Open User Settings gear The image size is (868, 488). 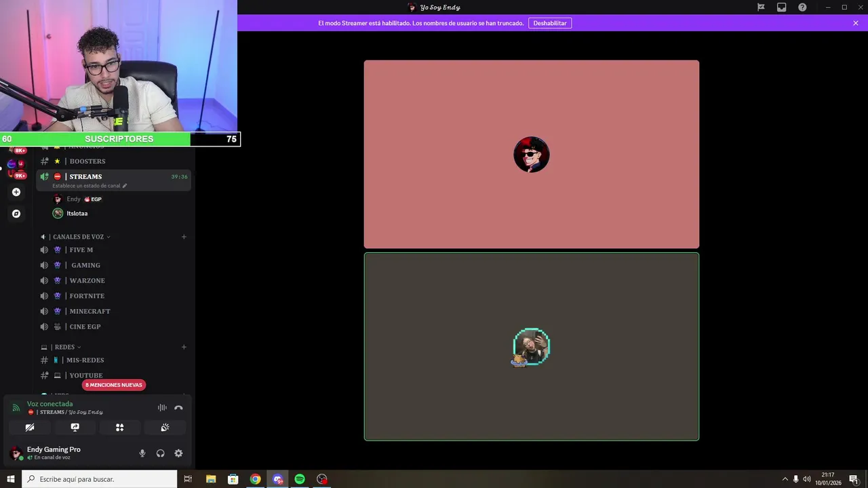[178, 453]
